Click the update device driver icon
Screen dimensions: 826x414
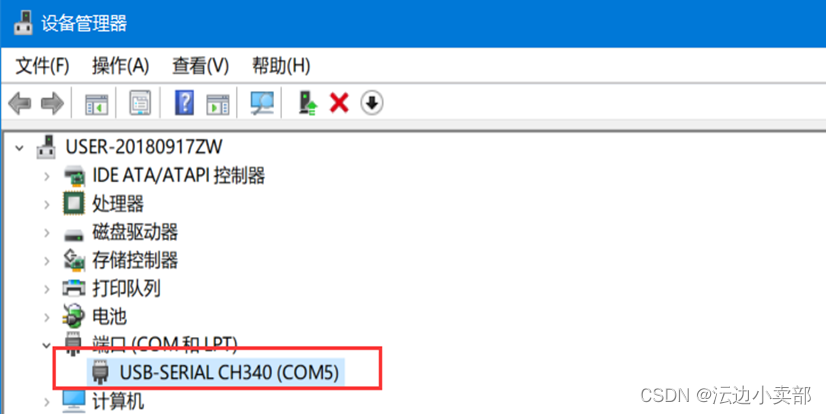tap(308, 103)
